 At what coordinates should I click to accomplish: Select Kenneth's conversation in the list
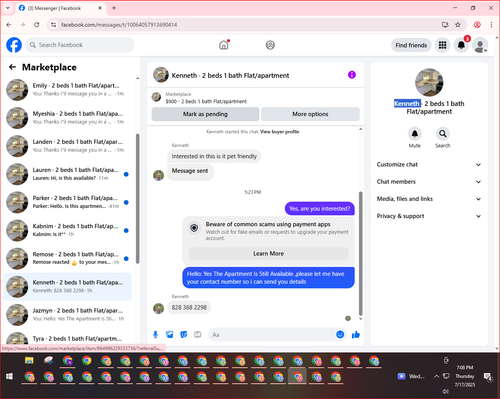click(x=68, y=286)
